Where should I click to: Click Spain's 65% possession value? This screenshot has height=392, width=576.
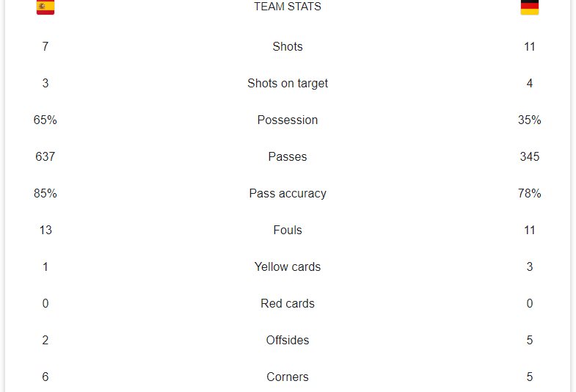click(x=45, y=120)
